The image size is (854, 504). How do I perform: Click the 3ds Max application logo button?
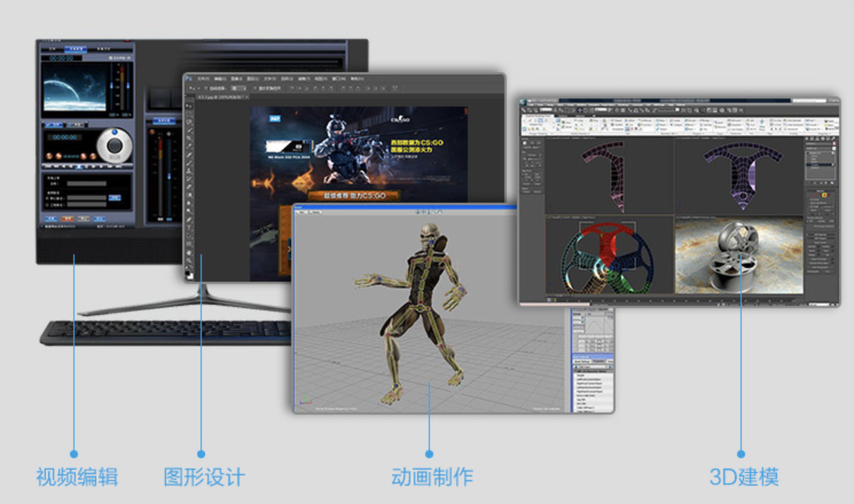coord(524,102)
